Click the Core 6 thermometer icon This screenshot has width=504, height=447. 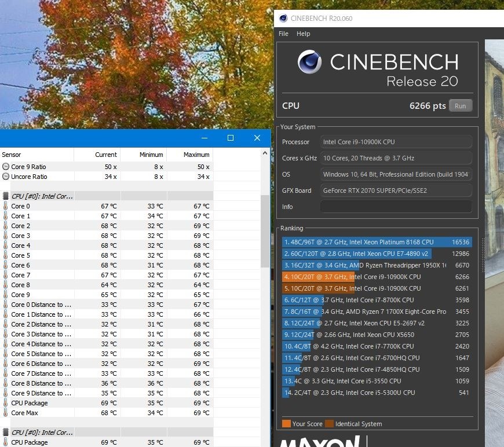pyautogui.click(x=5, y=265)
